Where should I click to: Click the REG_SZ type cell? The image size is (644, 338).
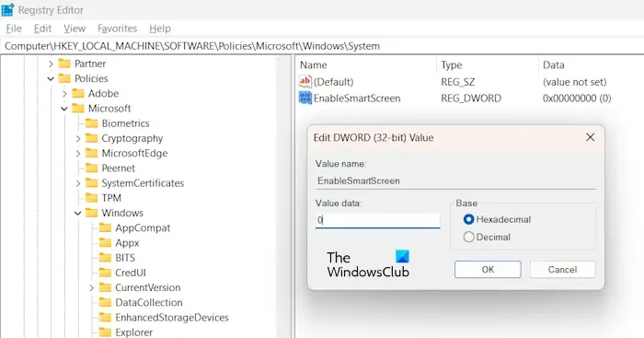[458, 82]
